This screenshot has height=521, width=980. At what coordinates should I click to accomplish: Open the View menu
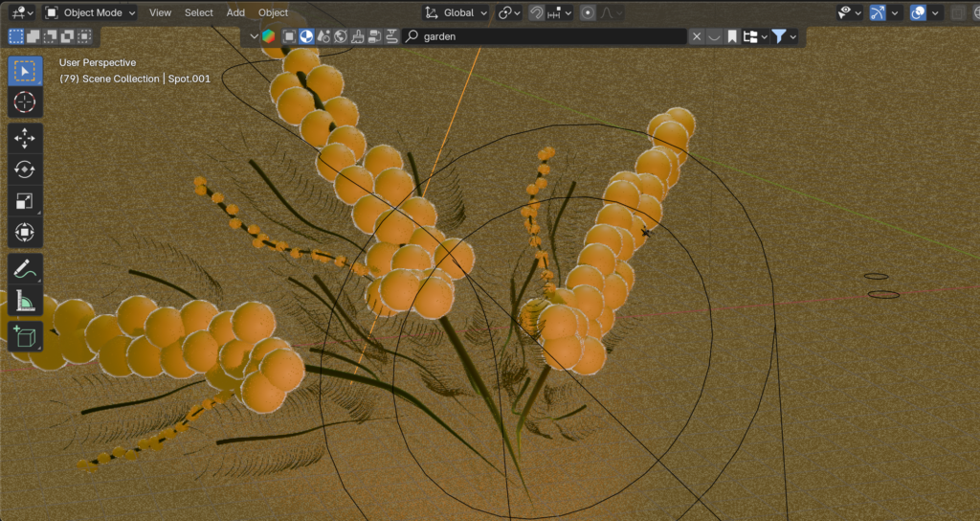pyautogui.click(x=161, y=12)
